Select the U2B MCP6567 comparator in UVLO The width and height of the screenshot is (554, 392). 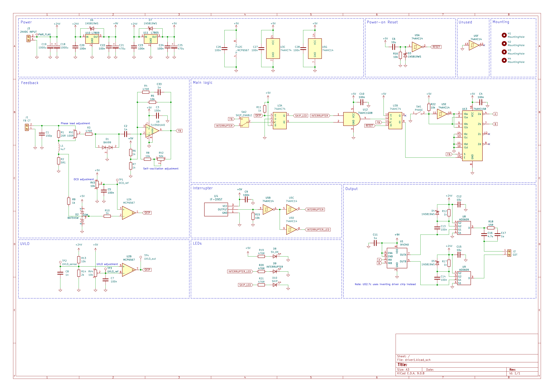[x=129, y=270]
